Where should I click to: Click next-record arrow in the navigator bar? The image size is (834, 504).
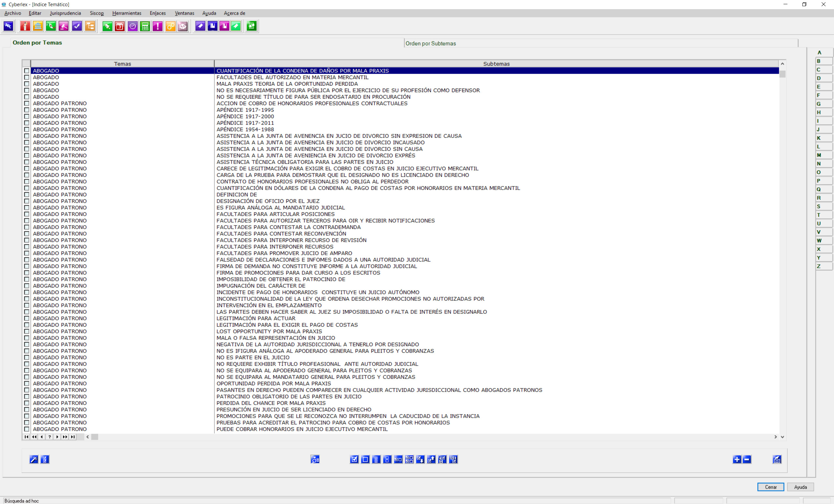[x=57, y=437]
